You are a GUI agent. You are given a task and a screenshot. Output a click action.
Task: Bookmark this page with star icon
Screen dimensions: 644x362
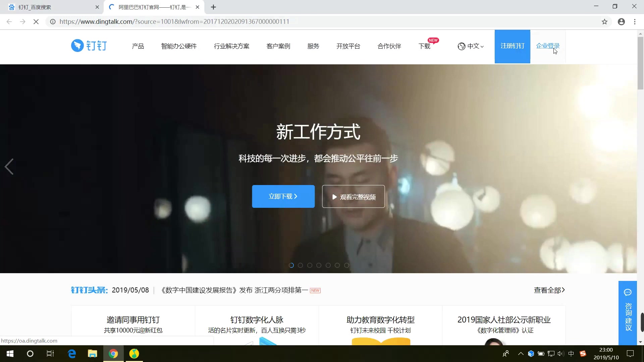pyautogui.click(x=604, y=22)
